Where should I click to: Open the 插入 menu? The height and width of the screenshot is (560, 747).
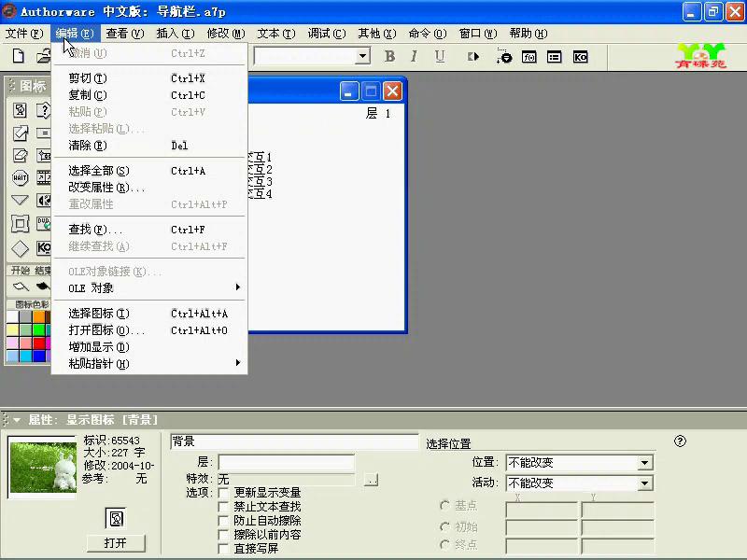(x=176, y=34)
